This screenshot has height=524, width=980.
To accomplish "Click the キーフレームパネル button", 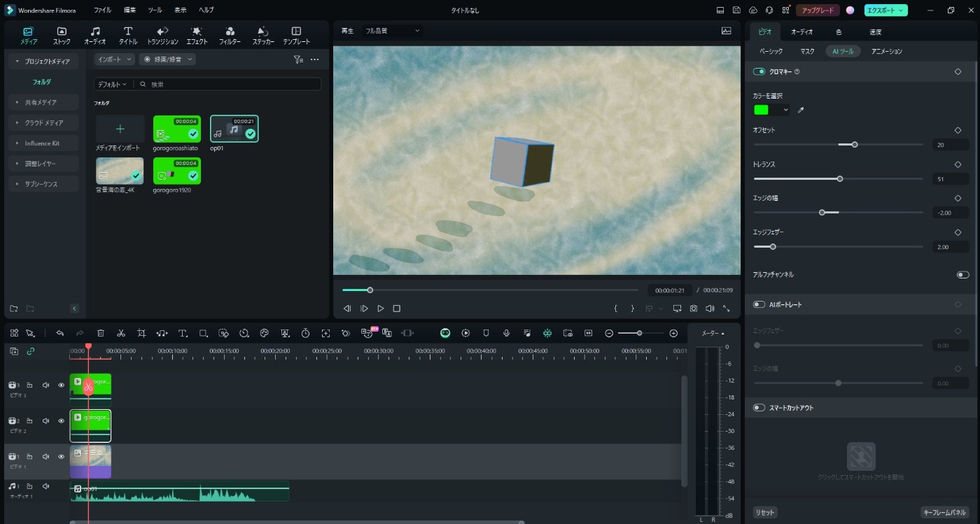I will click(944, 513).
